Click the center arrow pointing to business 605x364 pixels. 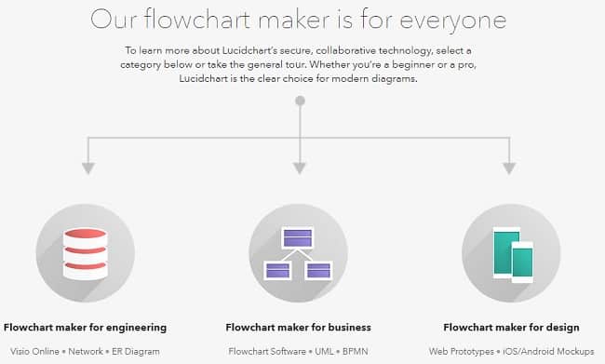tap(300, 169)
